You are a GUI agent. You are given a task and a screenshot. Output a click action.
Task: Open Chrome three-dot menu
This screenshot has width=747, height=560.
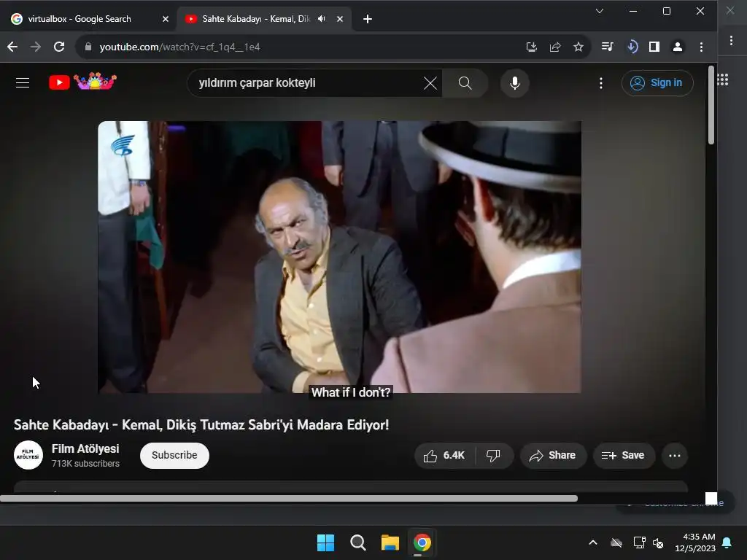coord(701,47)
